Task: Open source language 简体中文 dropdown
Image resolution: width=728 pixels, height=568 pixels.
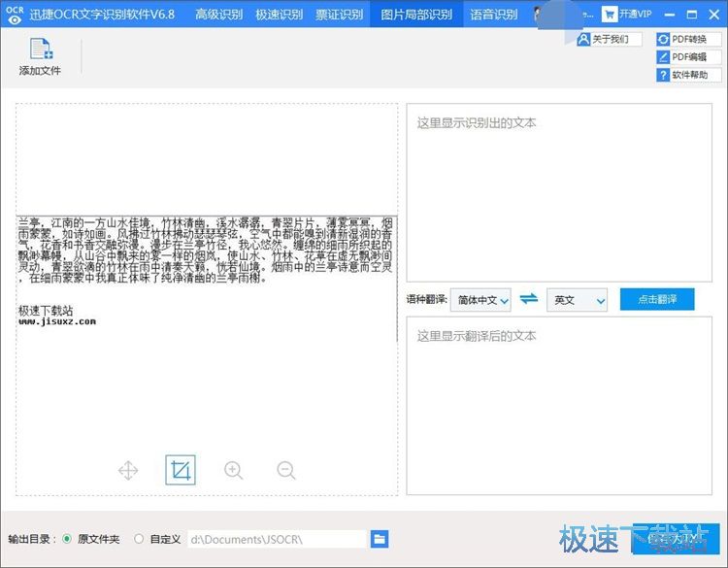Action: [x=481, y=300]
